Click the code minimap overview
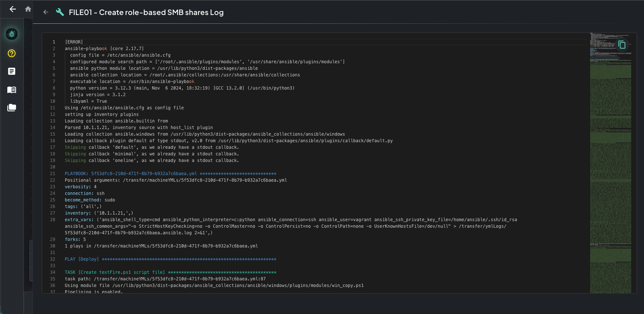The image size is (644, 314). tap(611, 163)
